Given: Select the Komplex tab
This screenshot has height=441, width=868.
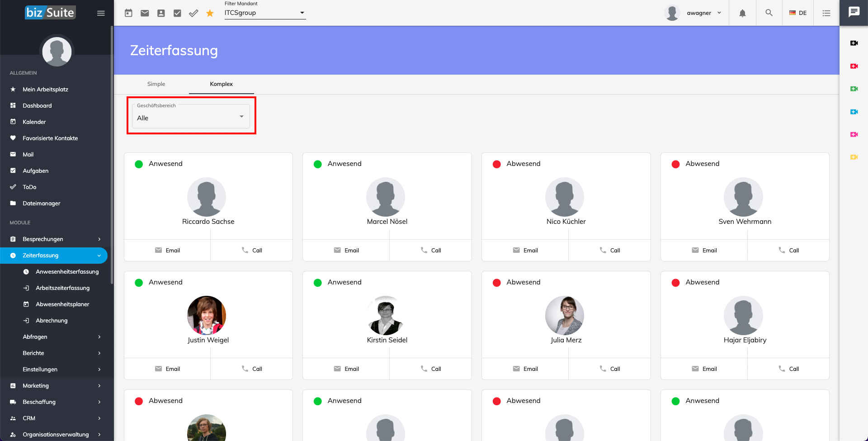Looking at the screenshot, I should (x=221, y=84).
